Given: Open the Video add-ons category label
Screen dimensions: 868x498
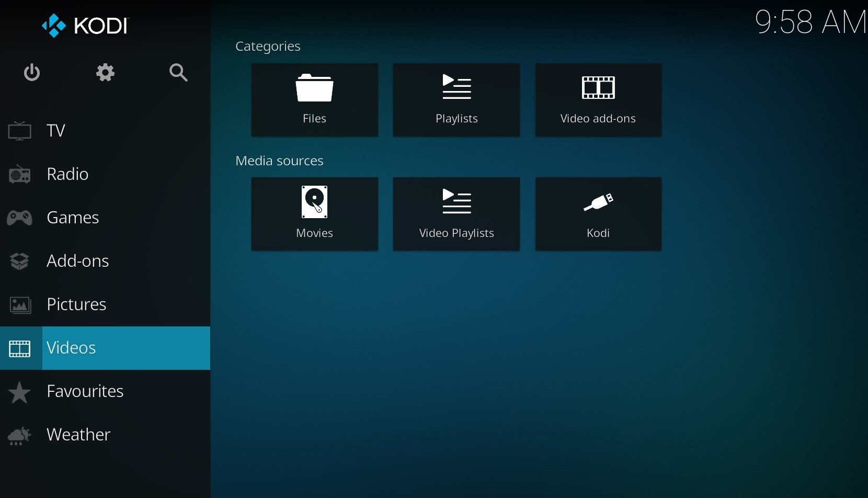Looking at the screenshot, I should [598, 119].
